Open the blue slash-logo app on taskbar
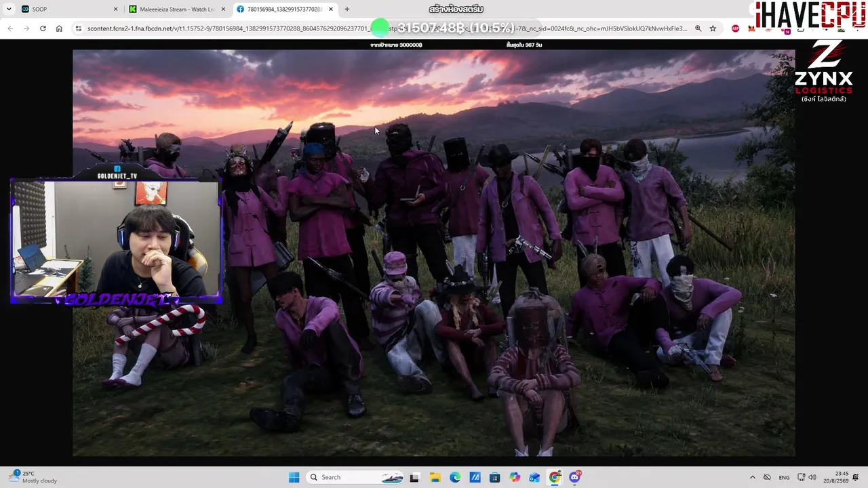The height and width of the screenshot is (488, 868). [x=475, y=477]
